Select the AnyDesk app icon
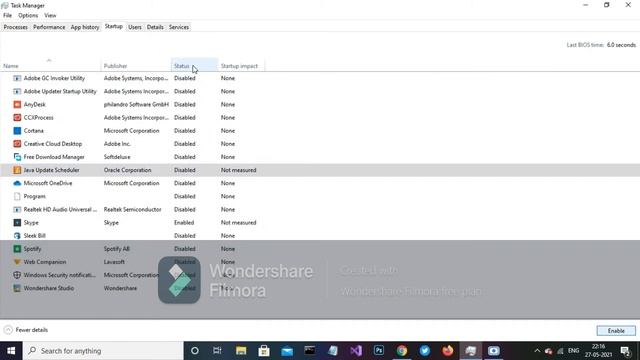 point(17,104)
